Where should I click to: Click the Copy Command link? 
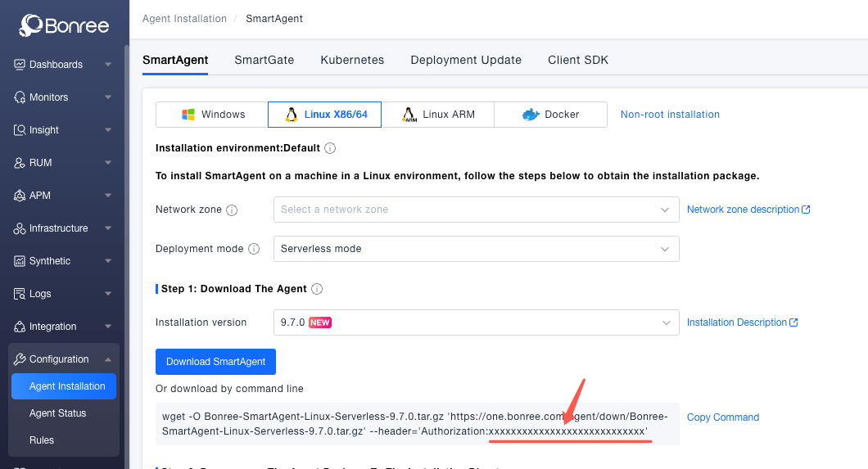722,417
